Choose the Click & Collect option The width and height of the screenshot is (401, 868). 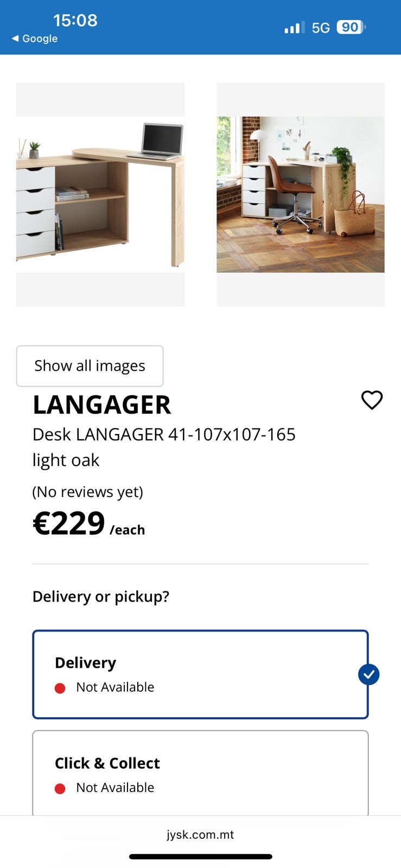(200, 773)
